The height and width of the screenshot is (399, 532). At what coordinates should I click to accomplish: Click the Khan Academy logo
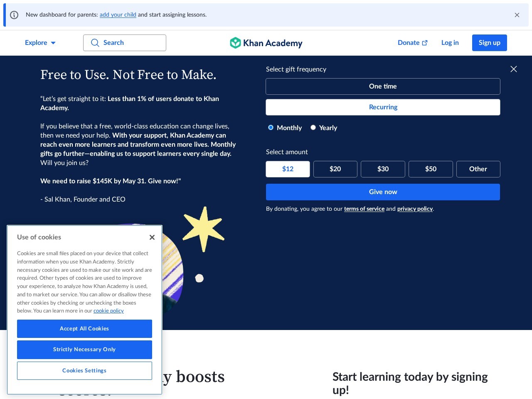point(266,43)
